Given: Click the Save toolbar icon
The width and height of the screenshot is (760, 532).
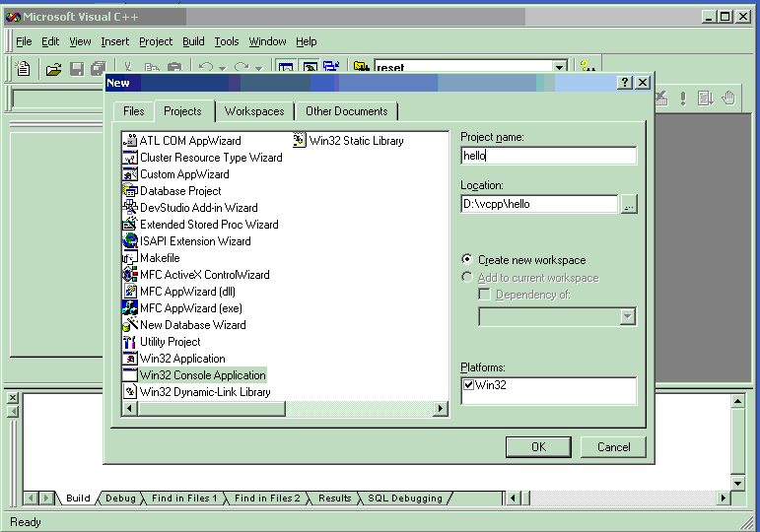Looking at the screenshot, I should [77, 69].
